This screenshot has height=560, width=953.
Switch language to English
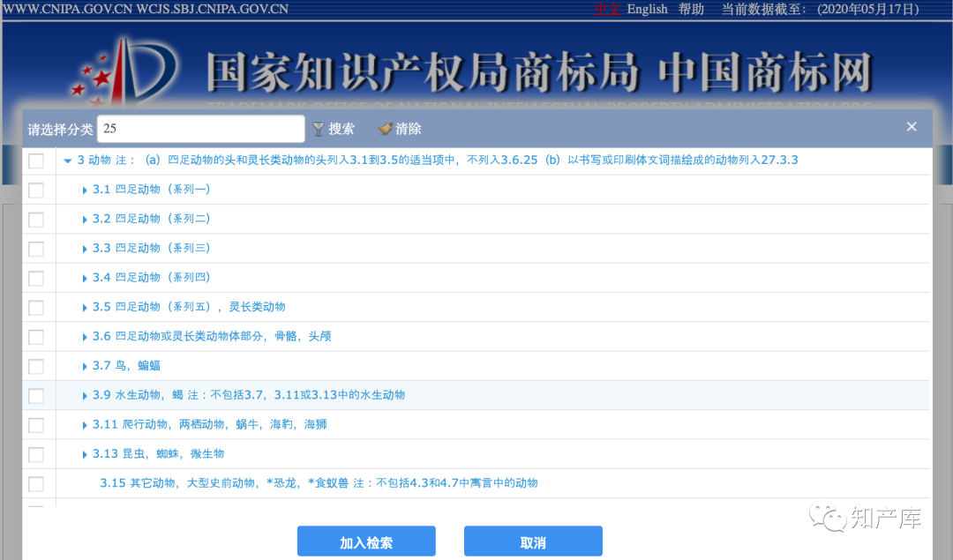[x=648, y=9]
